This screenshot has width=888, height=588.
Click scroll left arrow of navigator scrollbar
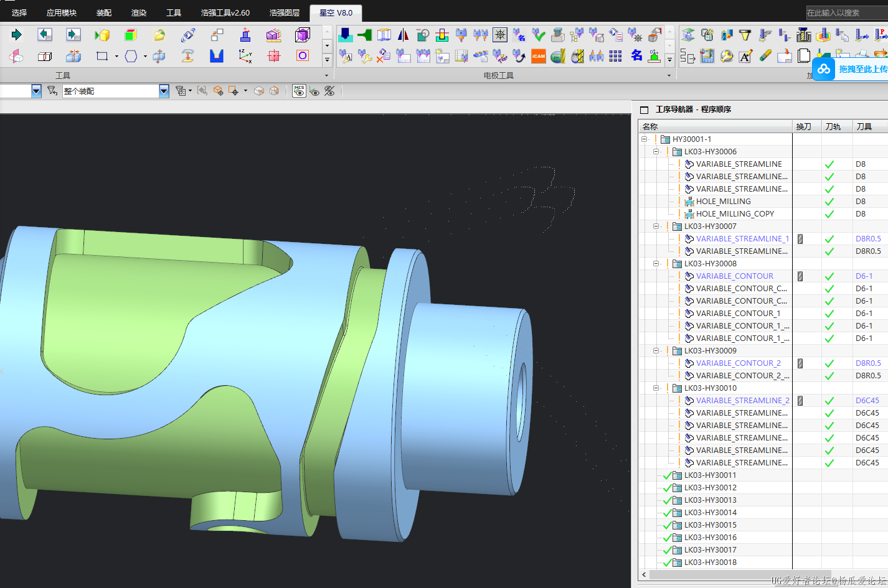tap(644, 575)
